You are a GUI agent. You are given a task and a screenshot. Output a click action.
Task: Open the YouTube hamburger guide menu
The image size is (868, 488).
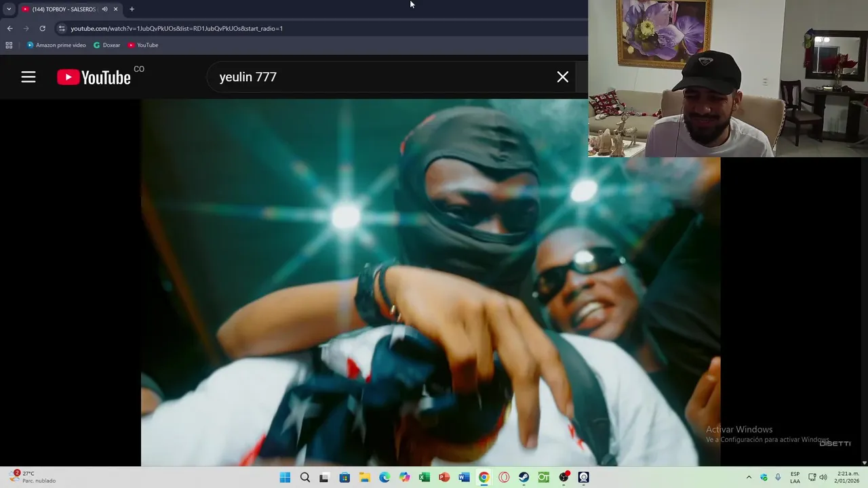(x=28, y=77)
